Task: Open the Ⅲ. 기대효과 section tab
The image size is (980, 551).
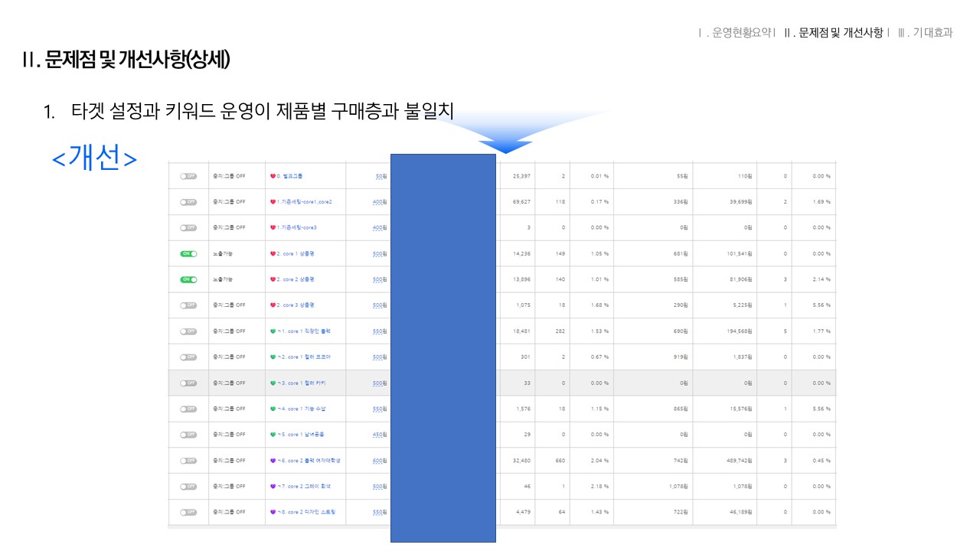Action: 925,33
